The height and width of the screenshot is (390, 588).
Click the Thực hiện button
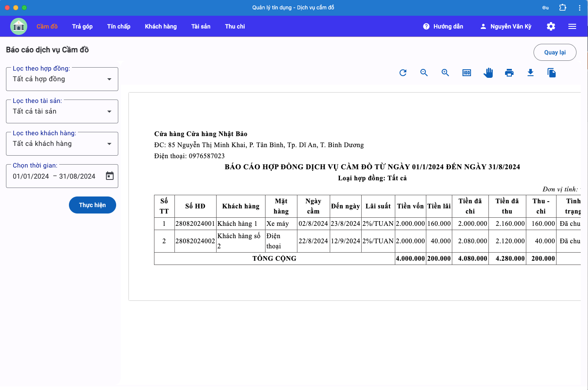click(92, 205)
